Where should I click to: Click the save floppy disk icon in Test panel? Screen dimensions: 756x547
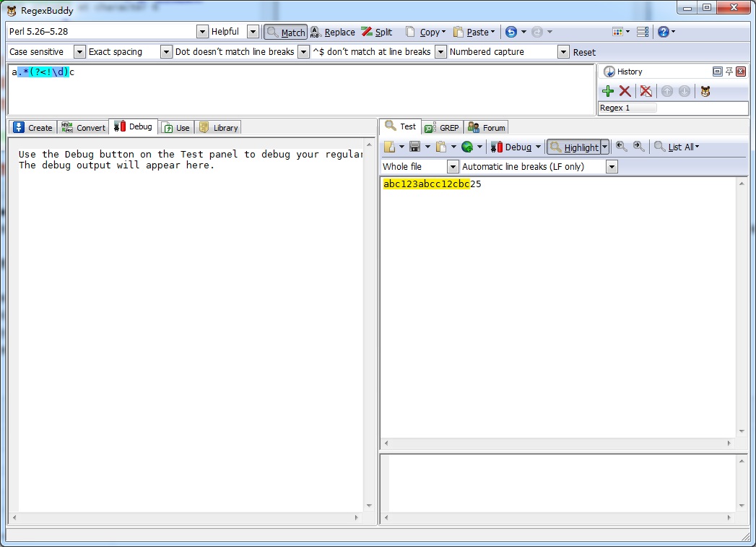coord(414,147)
